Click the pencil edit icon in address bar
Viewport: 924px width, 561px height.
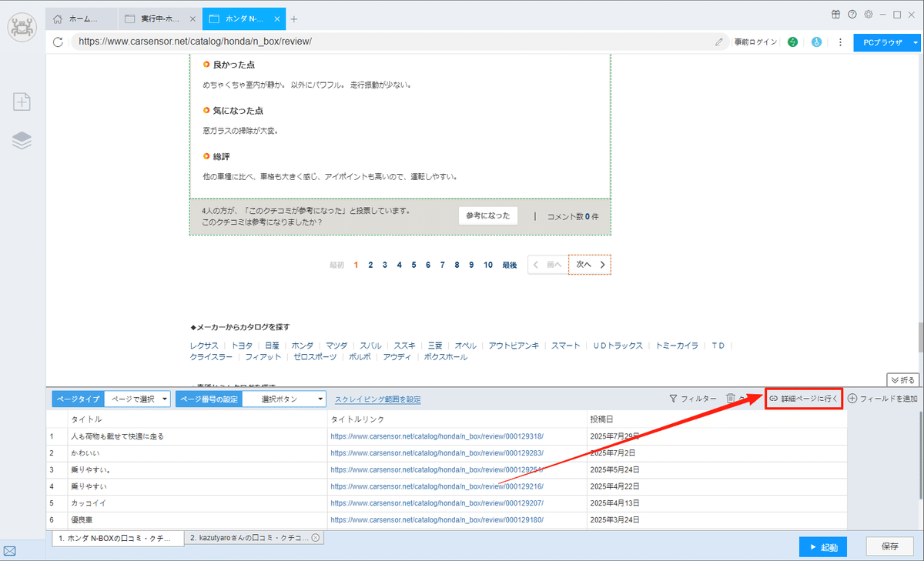pos(719,42)
